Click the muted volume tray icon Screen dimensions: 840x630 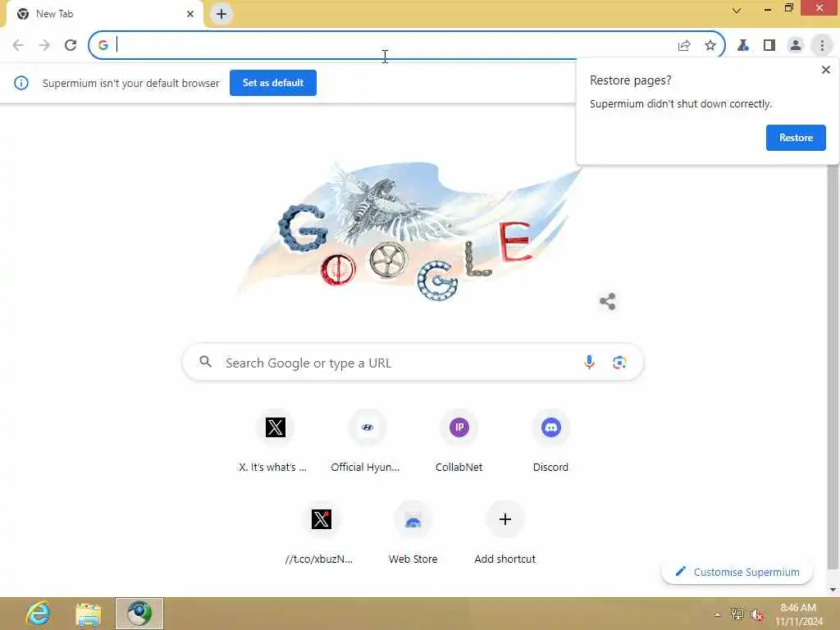pos(757,615)
